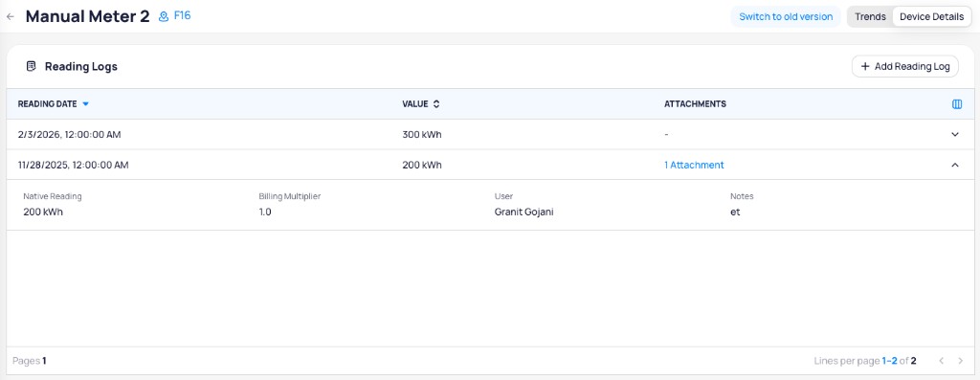The image size is (980, 380).
Task: Click the Notes value et
Action: pyautogui.click(x=735, y=212)
